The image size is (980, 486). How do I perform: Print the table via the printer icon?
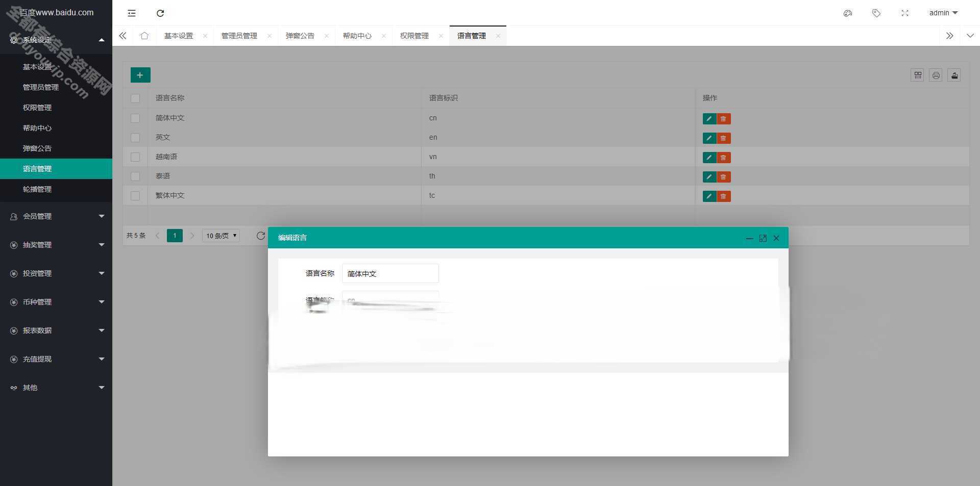[936, 75]
